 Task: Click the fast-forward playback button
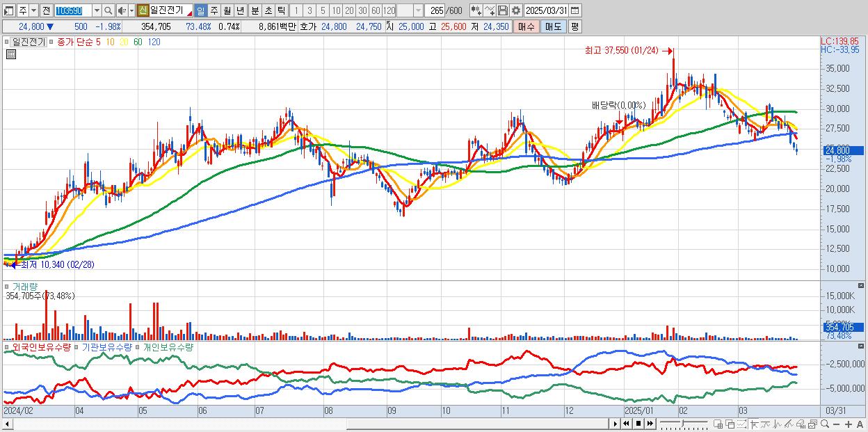(650, 424)
